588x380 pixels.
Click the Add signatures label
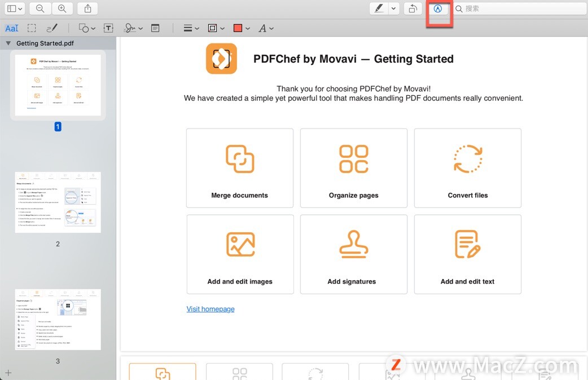tap(352, 281)
